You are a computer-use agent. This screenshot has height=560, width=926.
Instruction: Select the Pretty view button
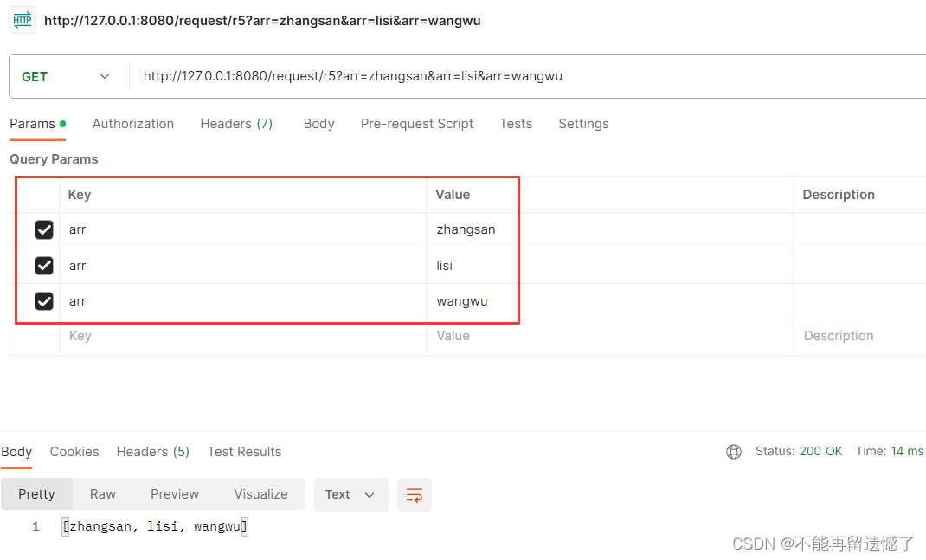point(36,494)
